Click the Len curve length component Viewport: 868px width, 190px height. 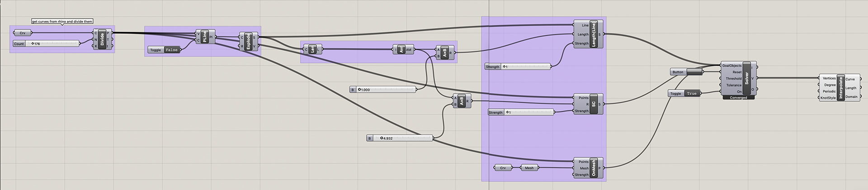312,49
